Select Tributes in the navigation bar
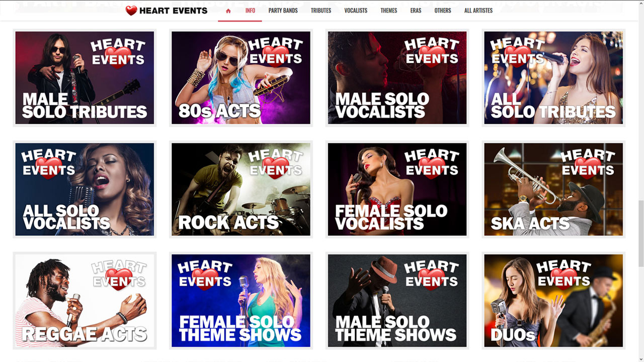 point(321,11)
